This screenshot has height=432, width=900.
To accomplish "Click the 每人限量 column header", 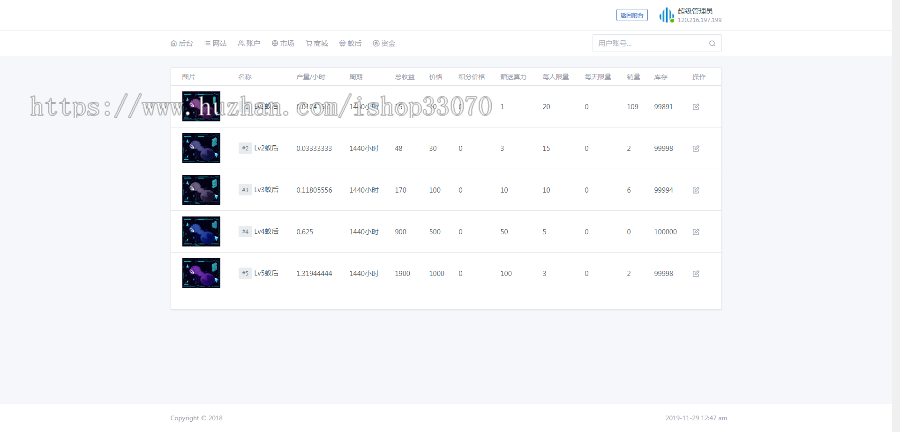I will point(556,77).
